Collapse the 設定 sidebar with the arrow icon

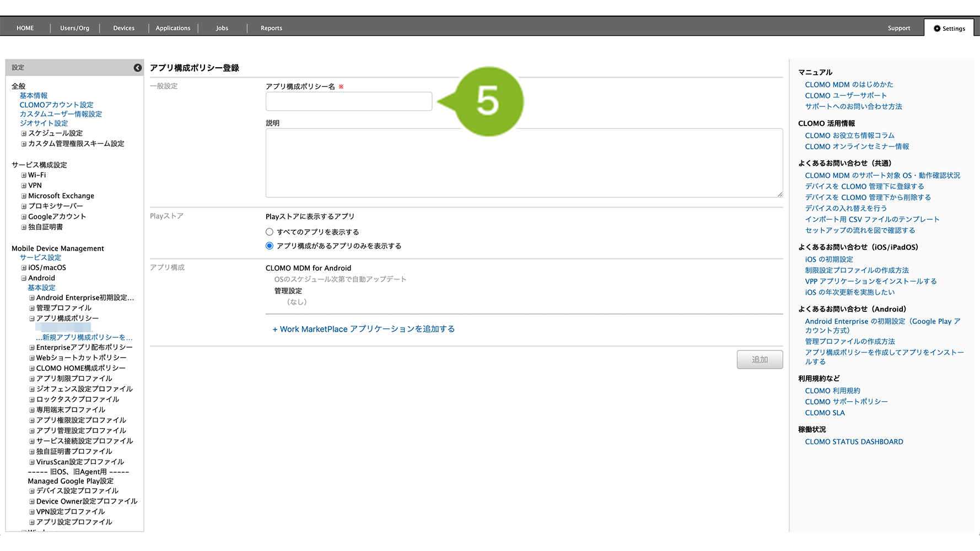coord(138,68)
